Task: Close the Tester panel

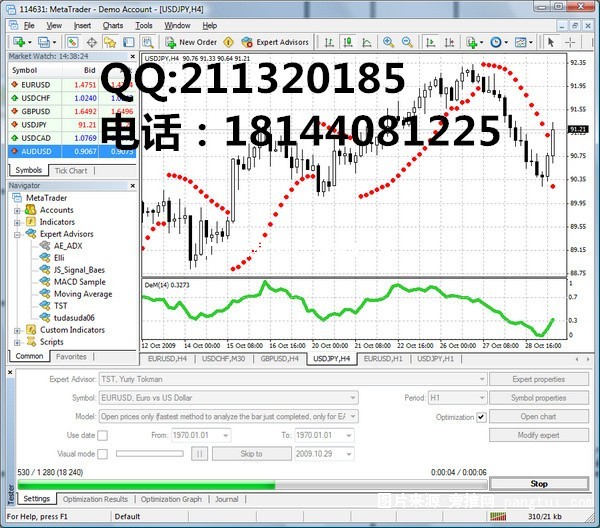Action: (10, 372)
